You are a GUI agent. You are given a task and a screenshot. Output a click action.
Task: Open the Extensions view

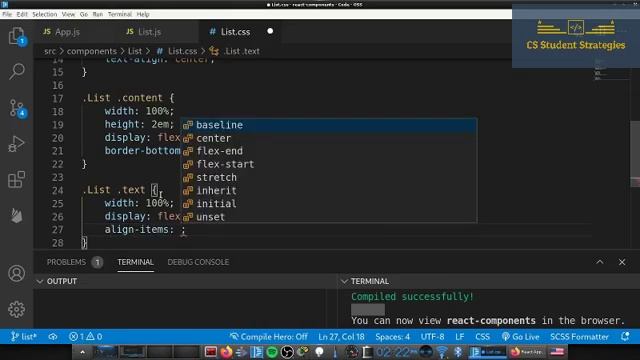[17, 180]
